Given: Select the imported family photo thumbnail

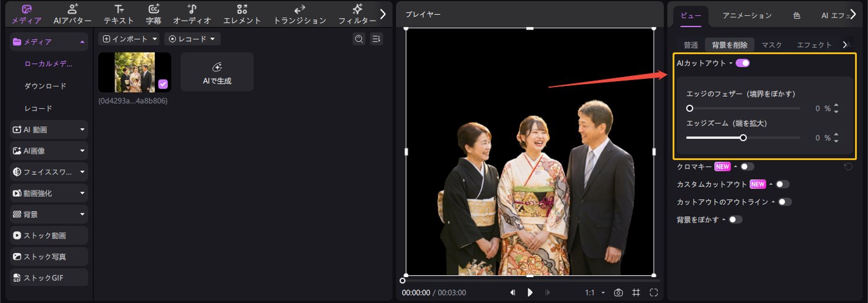Looking at the screenshot, I should pyautogui.click(x=135, y=72).
